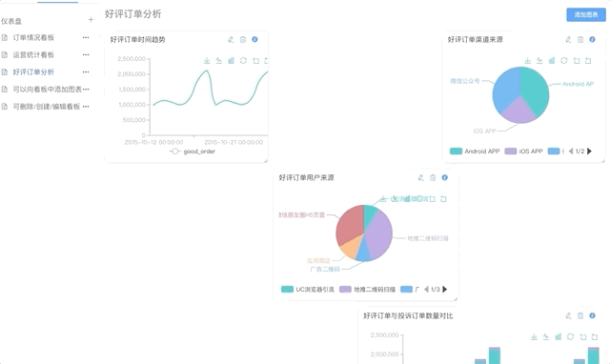Go to previous legend page of 1/2
This screenshot has width=610, height=364.
click(571, 152)
